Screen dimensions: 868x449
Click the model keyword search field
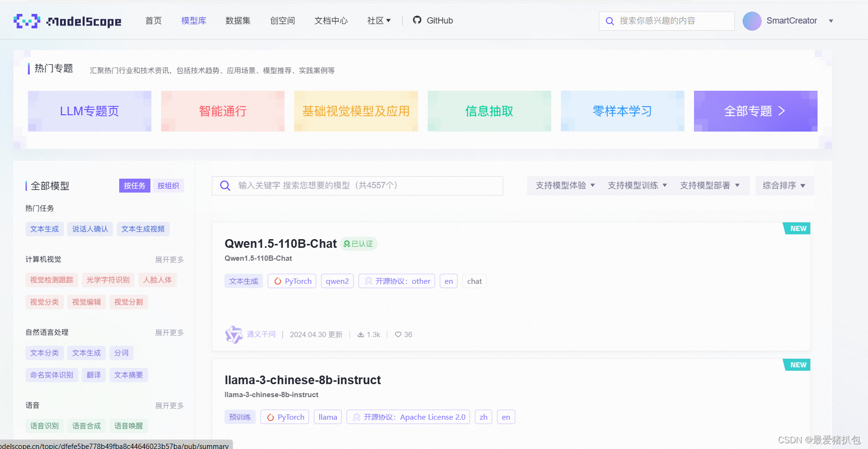[358, 186]
